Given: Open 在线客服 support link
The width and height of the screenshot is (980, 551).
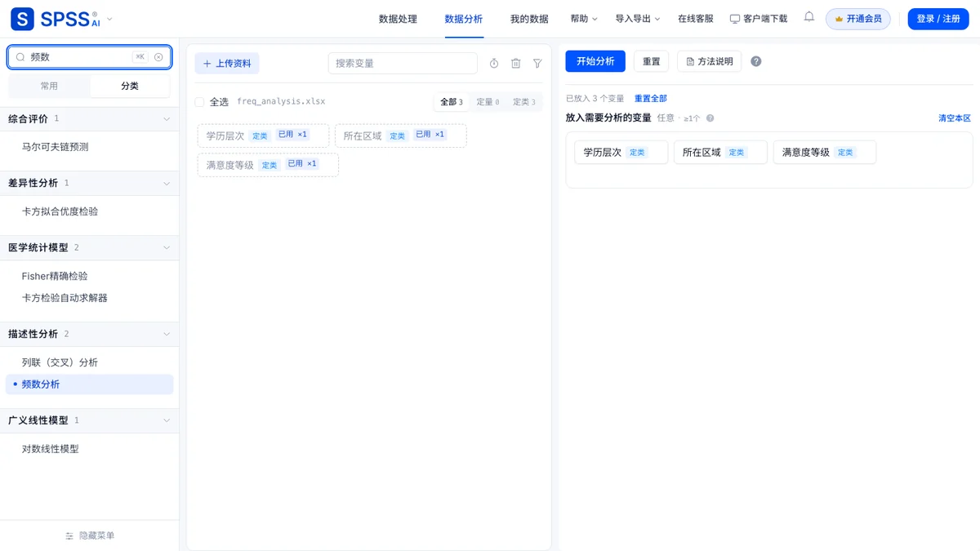Looking at the screenshot, I should pyautogui.click(x=696, y=19).
